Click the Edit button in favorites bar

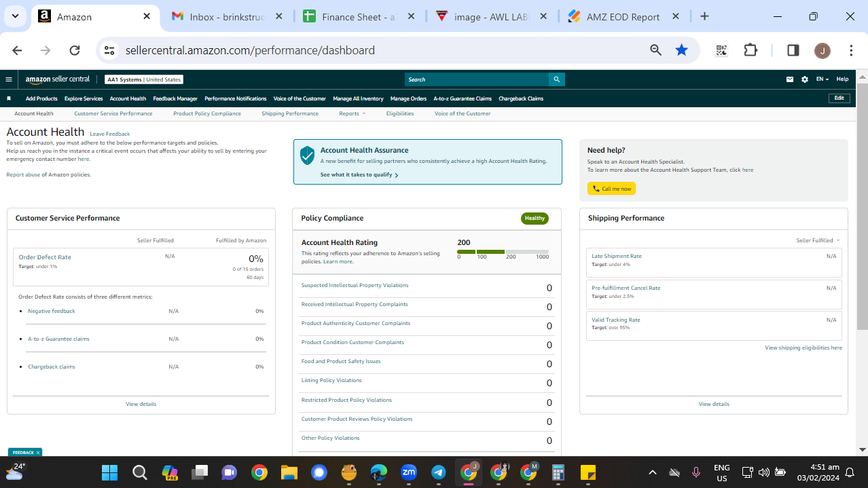coord(839,98)
